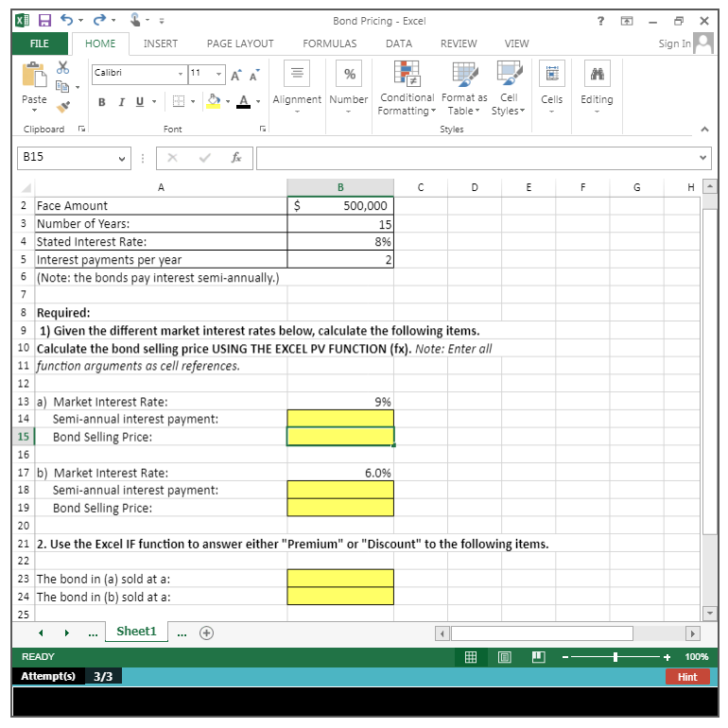Open the font size 11 dropdown
The image size is (728, 728).
tap(218, 75)
